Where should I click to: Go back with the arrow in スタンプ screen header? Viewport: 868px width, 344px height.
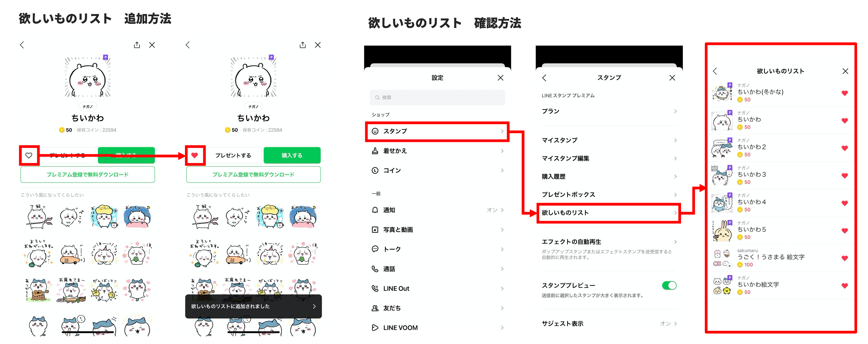[x=544, y=78]
